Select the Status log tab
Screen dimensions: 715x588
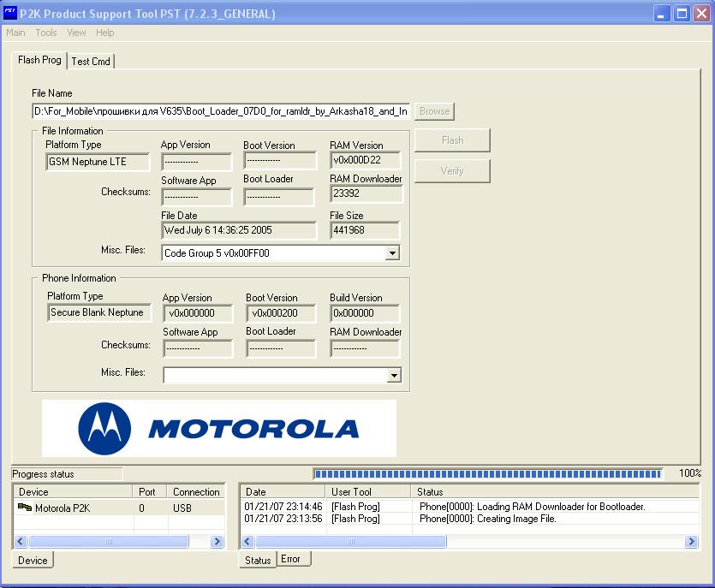258,561
